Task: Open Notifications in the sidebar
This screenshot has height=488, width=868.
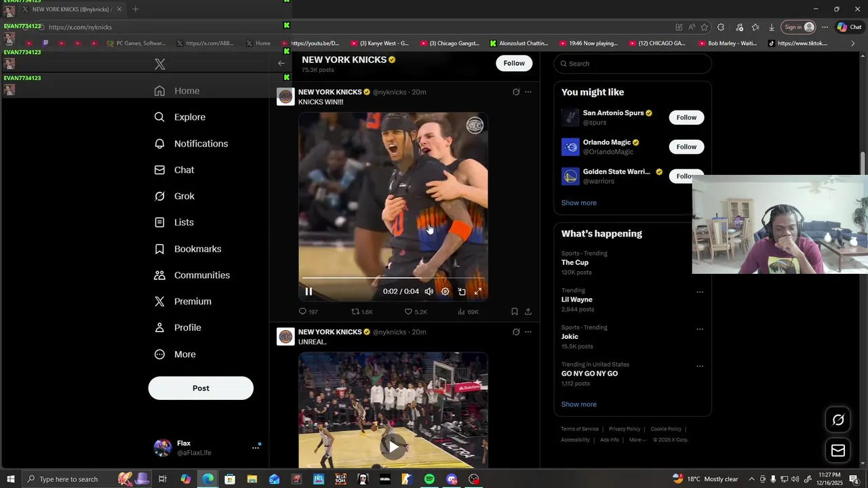Action: 191,144
